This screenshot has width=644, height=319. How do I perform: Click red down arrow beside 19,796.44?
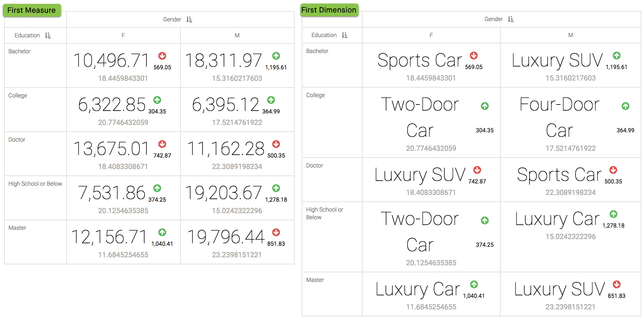tap(276, 232)
